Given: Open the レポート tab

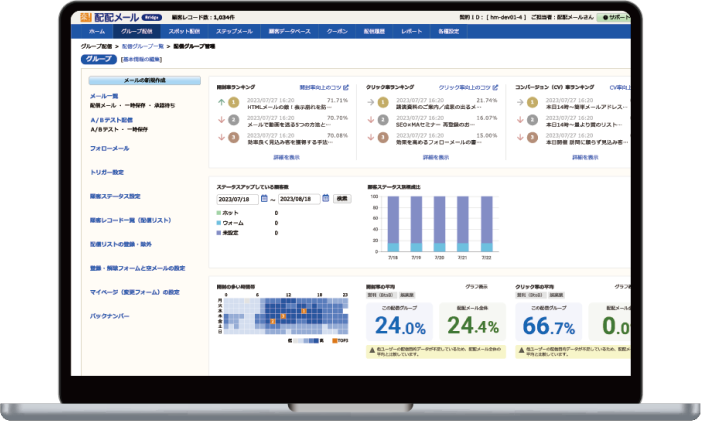Looking at the screenshot, I should [411, 32].
